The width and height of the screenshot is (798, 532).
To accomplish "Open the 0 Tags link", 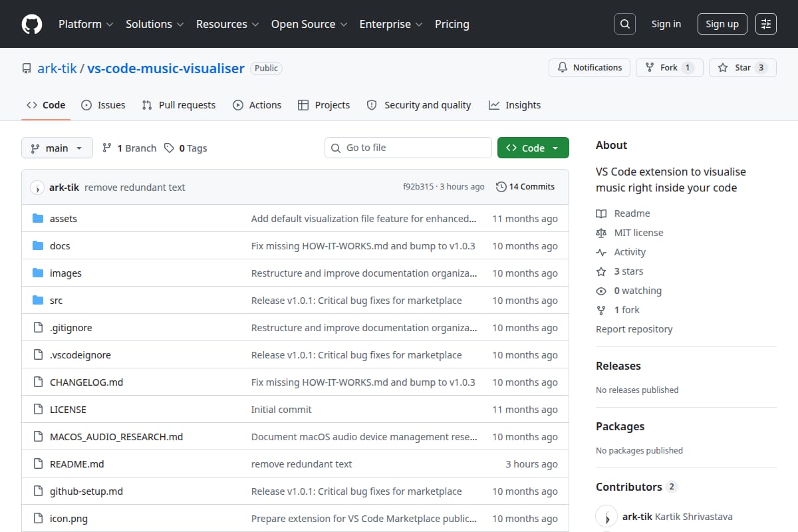I will click(186, 148).
